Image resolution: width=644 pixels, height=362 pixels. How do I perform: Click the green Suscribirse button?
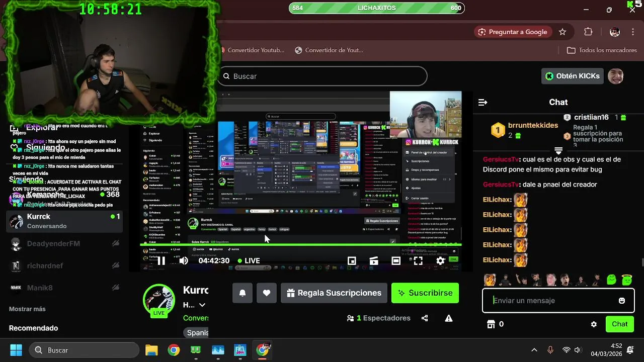pos(425,293)
